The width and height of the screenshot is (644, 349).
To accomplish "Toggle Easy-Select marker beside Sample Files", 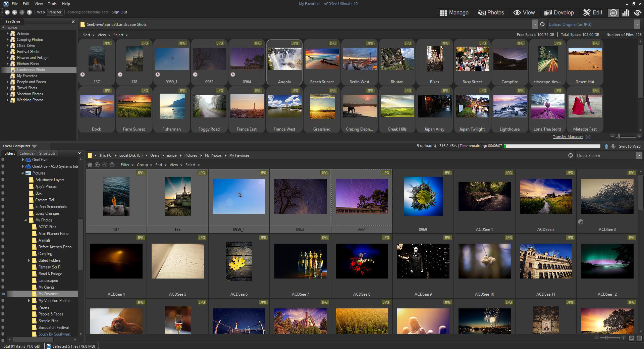I will [3, 321].
